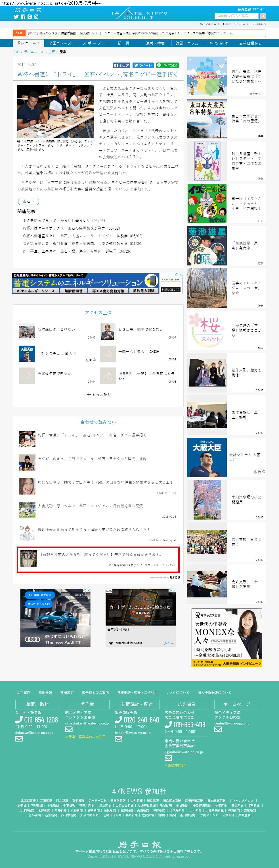Viewport: 279px width, 868px height.
Task: Click the ツイート button
Action: (x=143, y=65)
